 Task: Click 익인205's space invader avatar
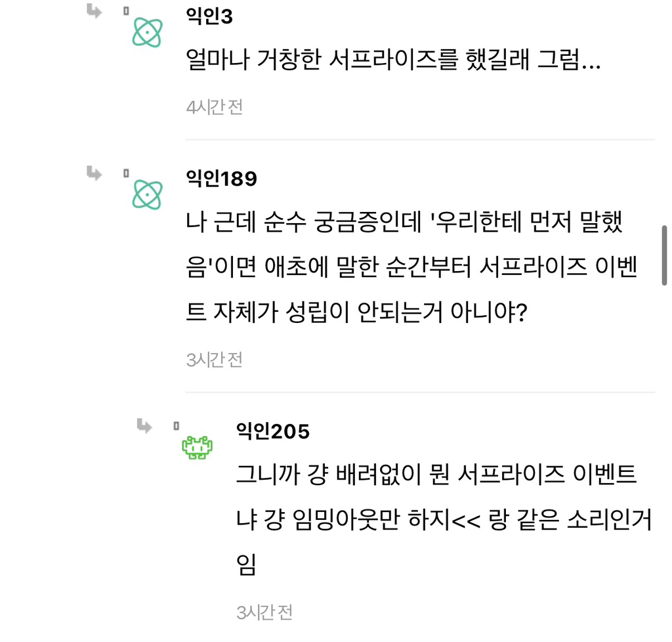[197, 446]
